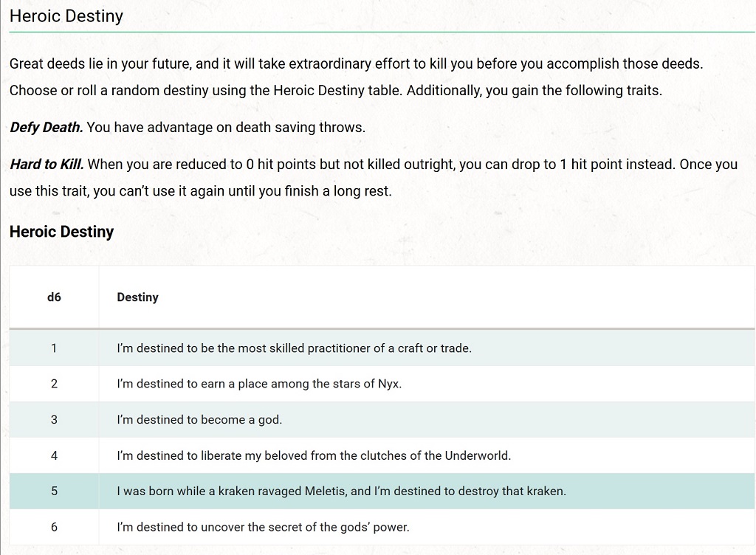Screen dimensions: 756x555
Task: Click the d6 column header
Action: [x=54, y=297]
